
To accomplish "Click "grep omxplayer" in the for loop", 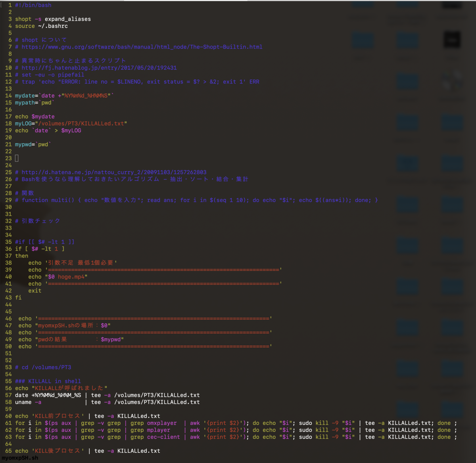I will (154, 423).
